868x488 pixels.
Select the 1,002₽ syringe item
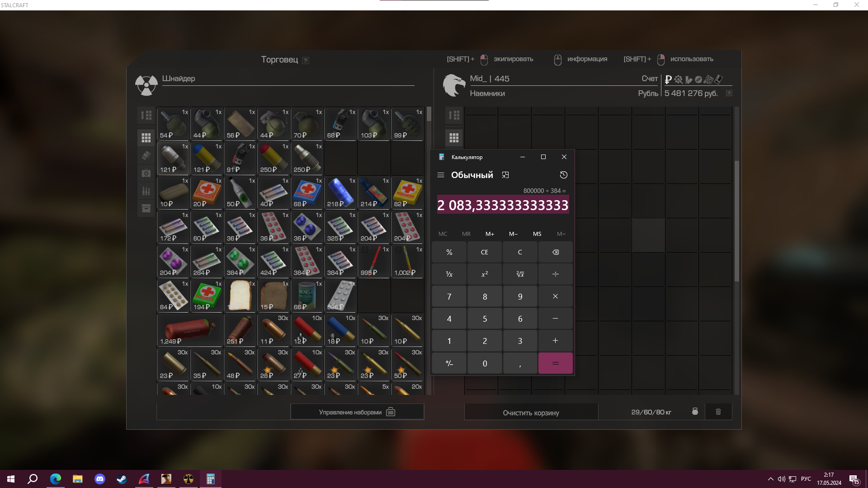407,262
